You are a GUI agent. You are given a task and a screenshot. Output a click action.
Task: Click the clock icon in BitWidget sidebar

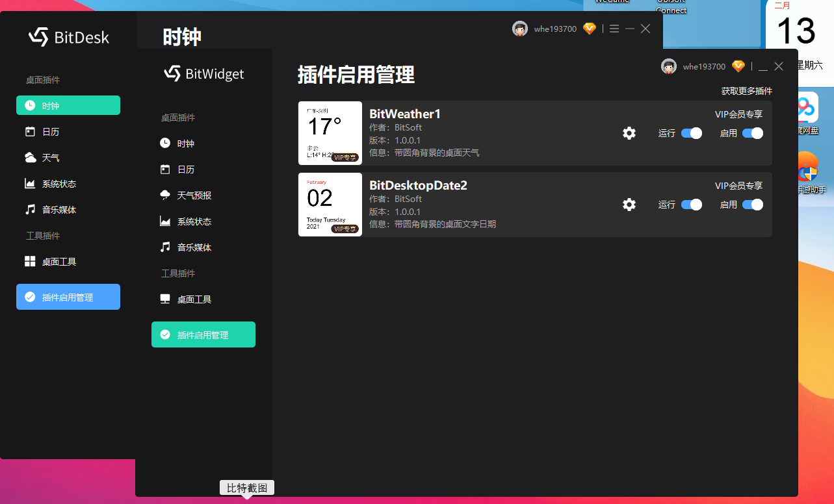pos(165,143)
